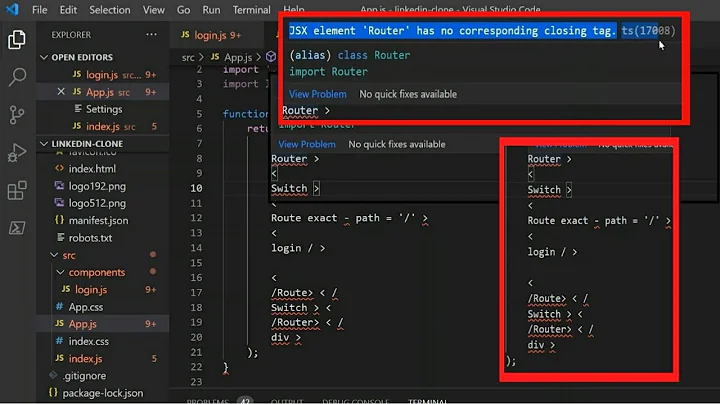The height and width of the screenshot is (404, 720).
Task: Open the Terminal menu
Action: point(251,10)
